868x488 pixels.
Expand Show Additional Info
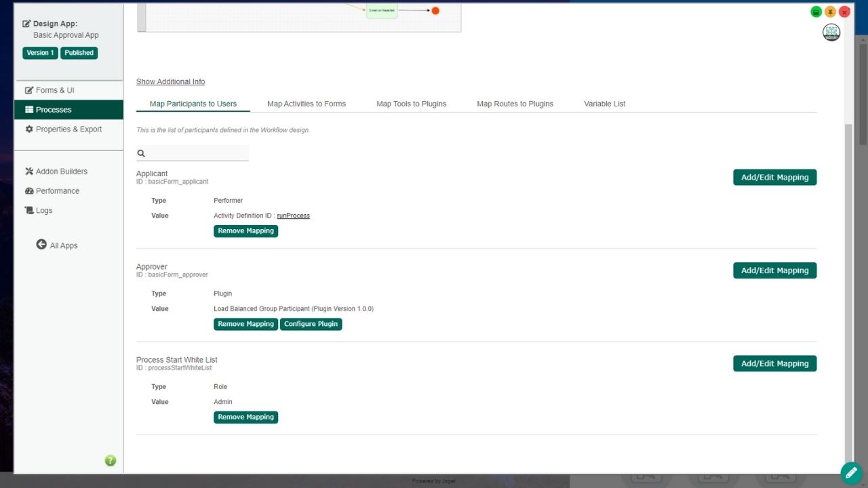point(170,81)
